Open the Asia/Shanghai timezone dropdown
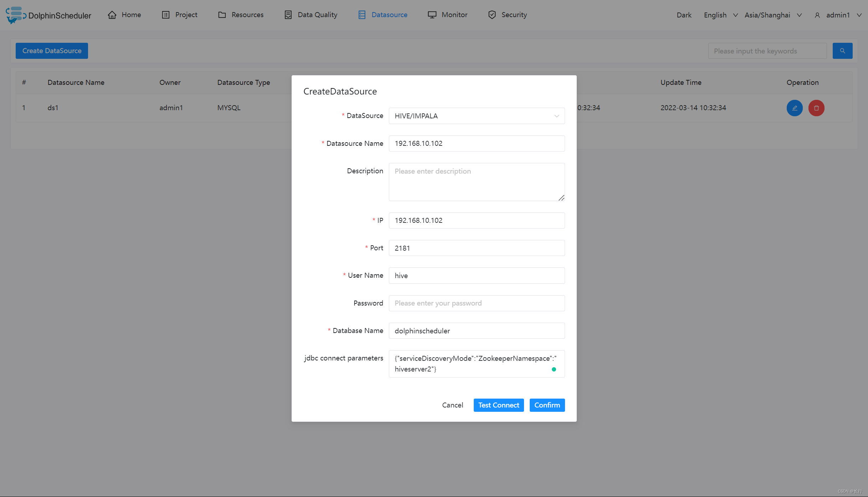The image size is (868, 497). pos(773,15)
